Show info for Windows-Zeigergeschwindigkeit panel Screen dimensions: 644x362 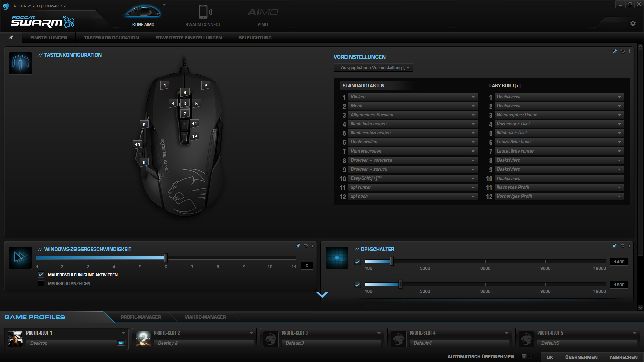point(312,246)
